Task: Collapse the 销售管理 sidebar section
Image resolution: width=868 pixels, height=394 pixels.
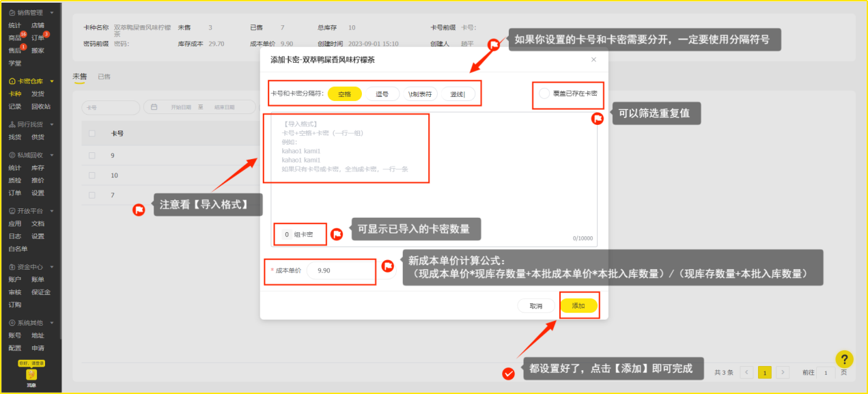Action: 52,13
